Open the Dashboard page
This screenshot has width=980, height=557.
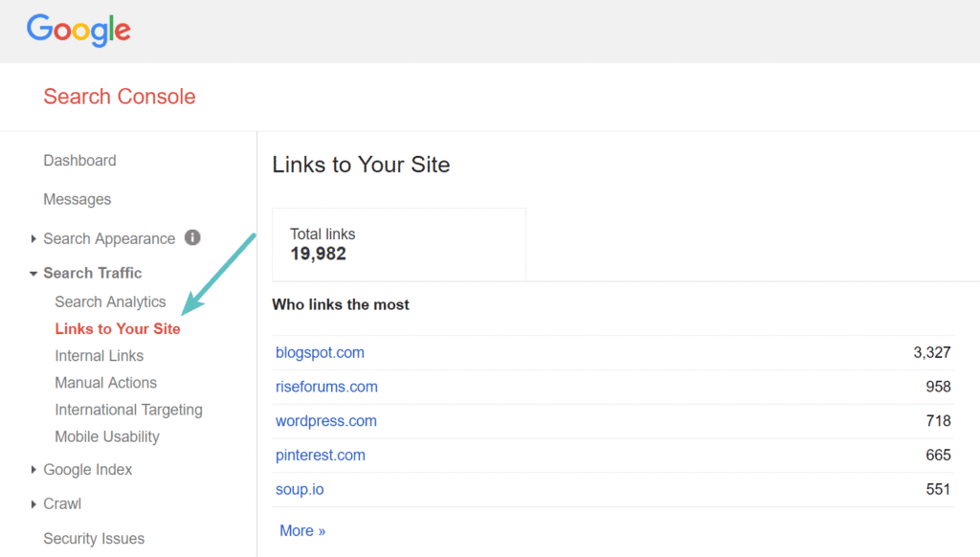tap(79, 160)
